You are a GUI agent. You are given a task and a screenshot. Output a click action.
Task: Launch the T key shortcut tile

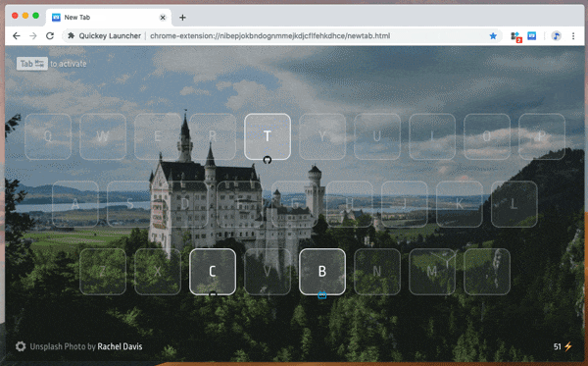(268, 136)
